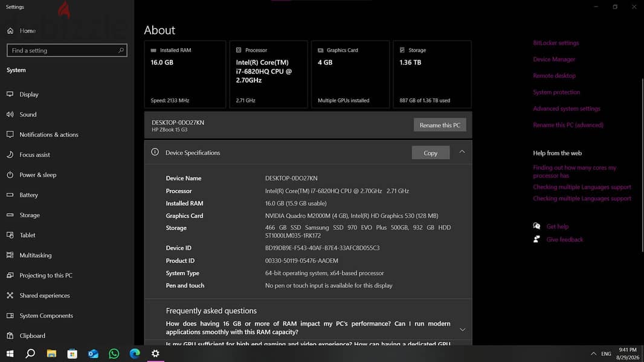Click the Device ID value BD19DB9E-F543
The image size is (644, 362).
click(x=323, y=247)
